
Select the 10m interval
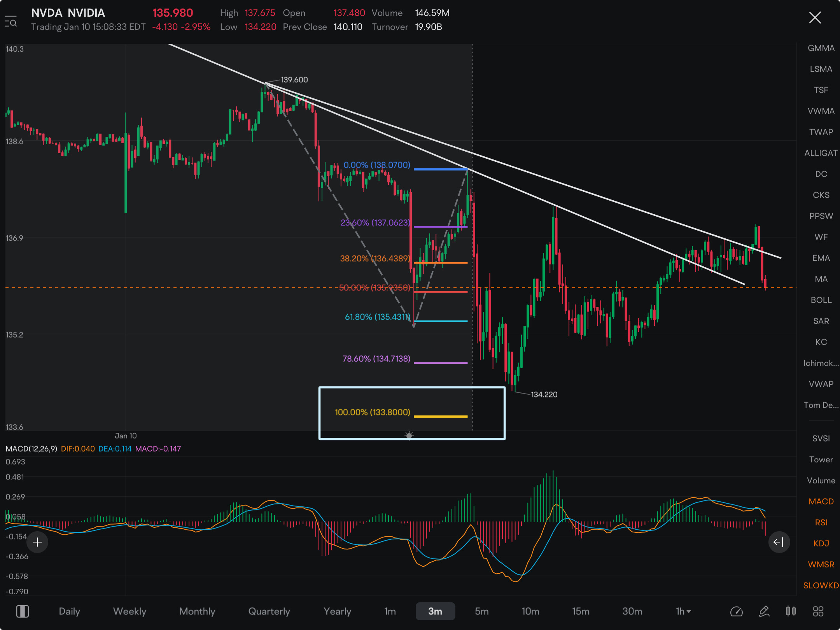[530, 611]
